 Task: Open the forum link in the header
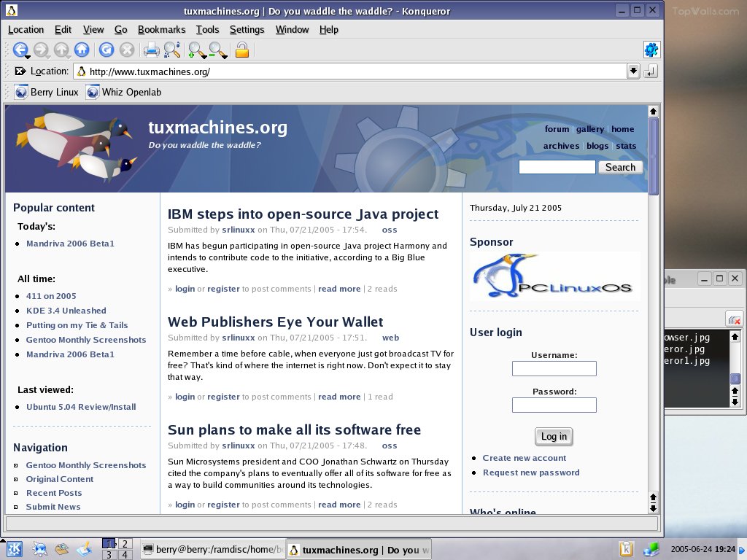pos(557,129)
